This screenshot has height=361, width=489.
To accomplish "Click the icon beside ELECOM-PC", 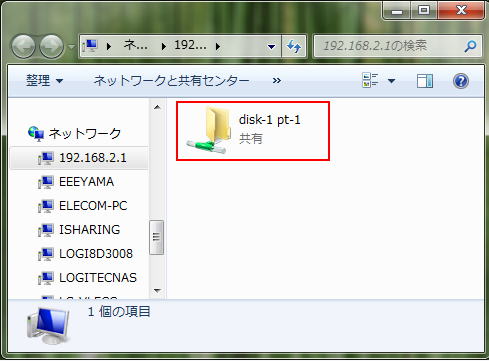I will pos(46,206).
